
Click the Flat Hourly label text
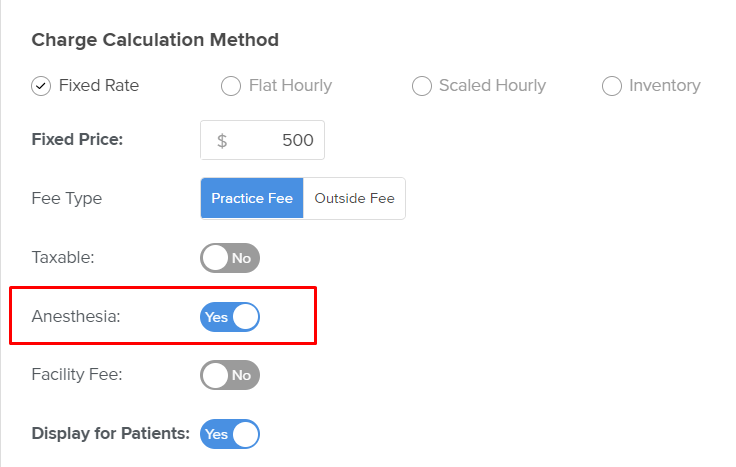290,86
